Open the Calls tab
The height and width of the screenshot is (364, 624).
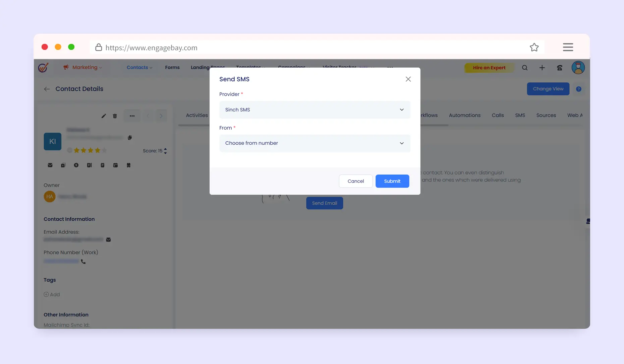498,115
